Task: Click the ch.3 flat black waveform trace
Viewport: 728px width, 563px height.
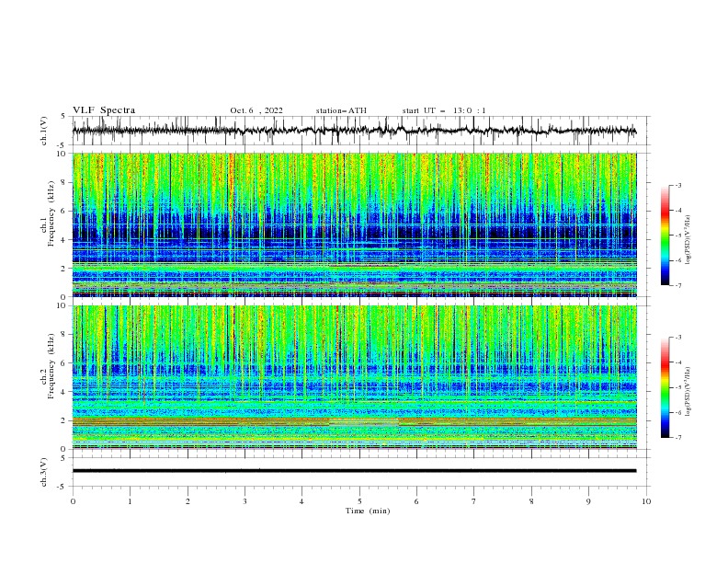Action: coord(354,471)
